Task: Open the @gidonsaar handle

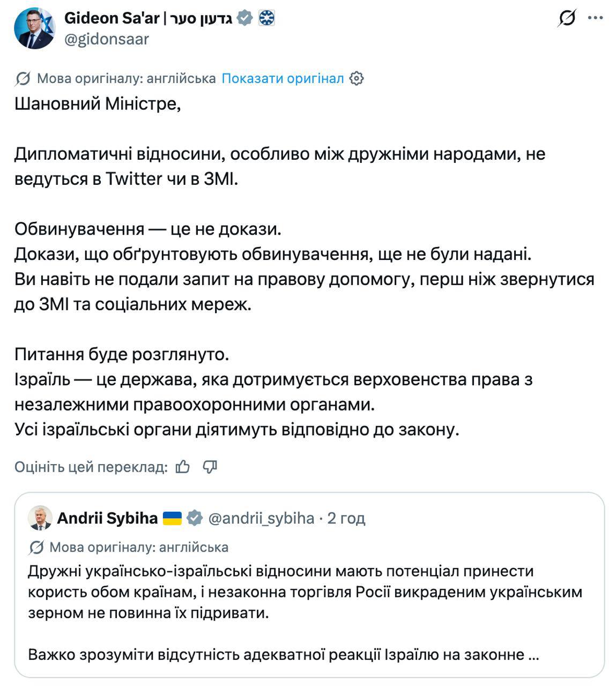Action: pos(107,39)
